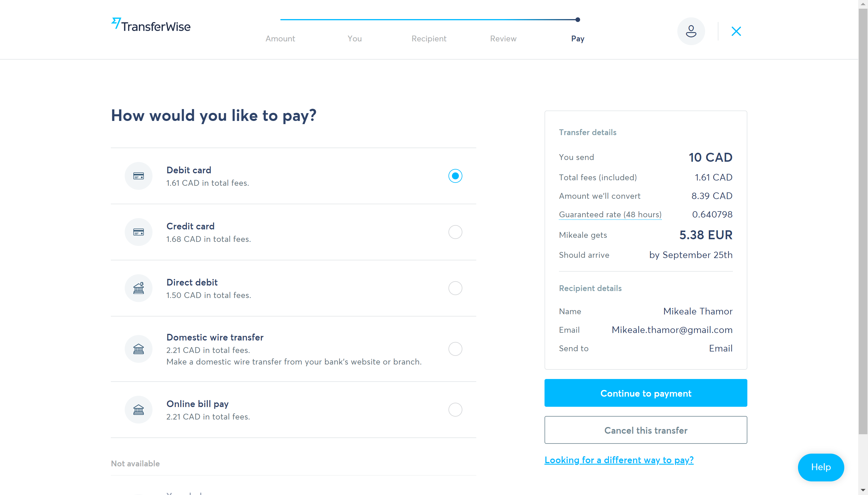Click the close X icon
This screenshot has width=868, height=495.
736,31
